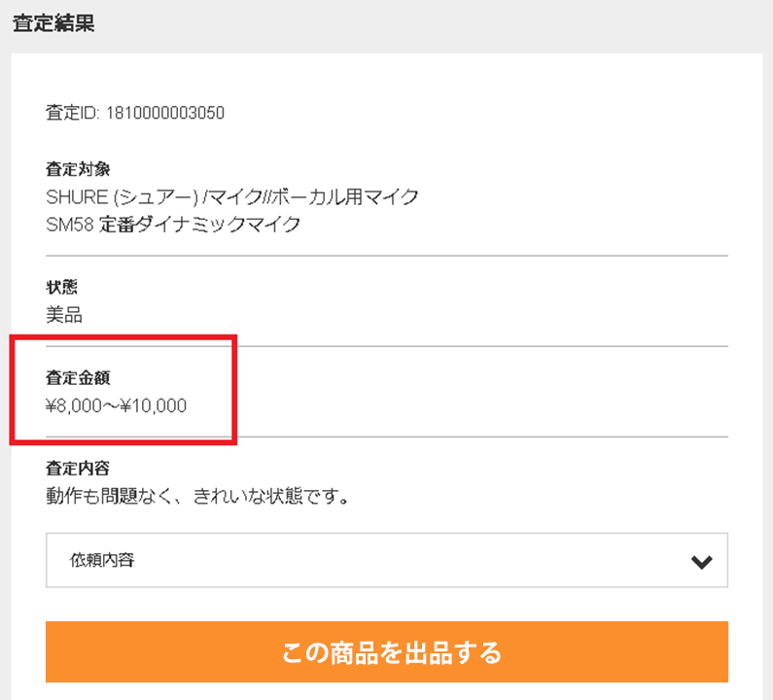Click the divider line below 美品
This screenshot has width=773, height=700.
pos(386,345)
